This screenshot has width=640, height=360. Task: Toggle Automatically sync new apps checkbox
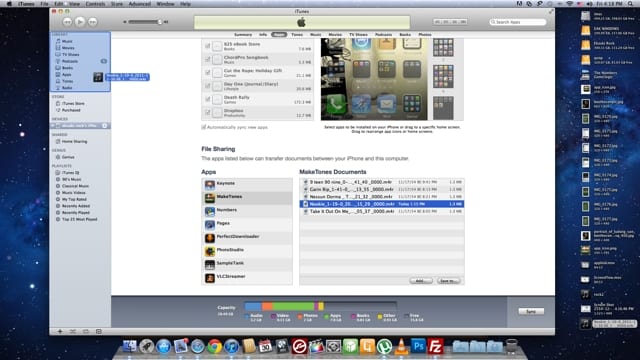pos(204,127)
